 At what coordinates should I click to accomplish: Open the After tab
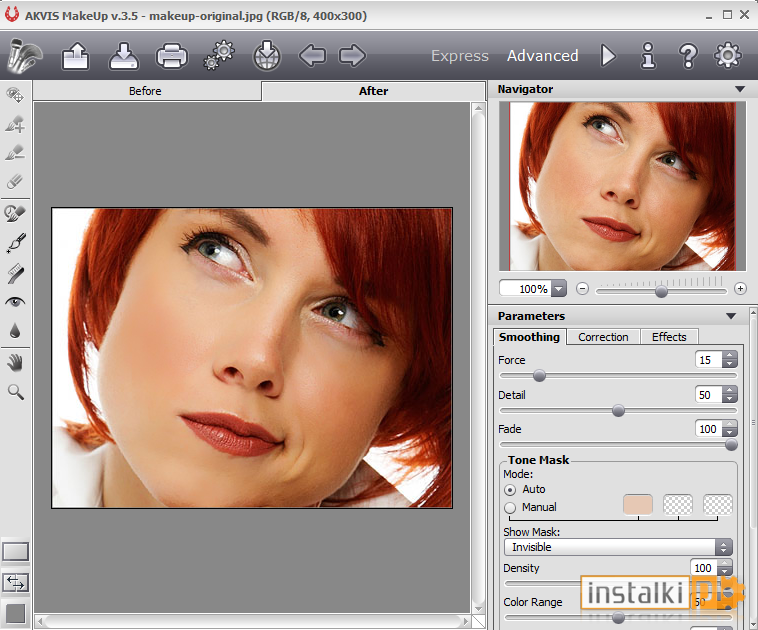pos(373,91)
